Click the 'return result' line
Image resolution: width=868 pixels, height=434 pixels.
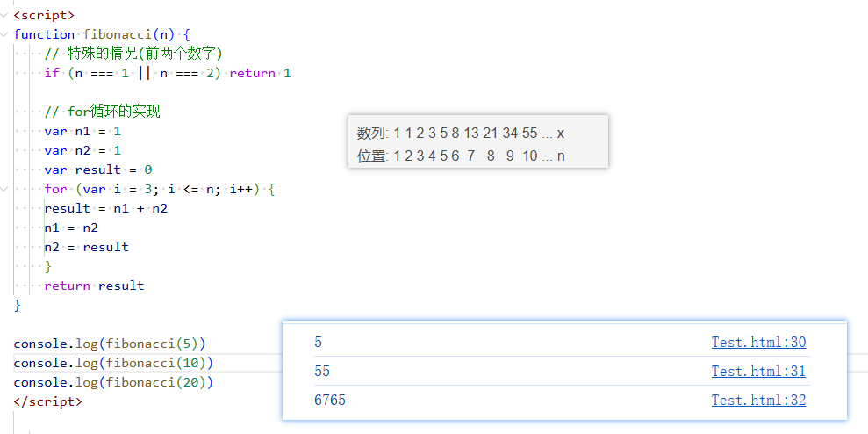[x=94, y=286]
